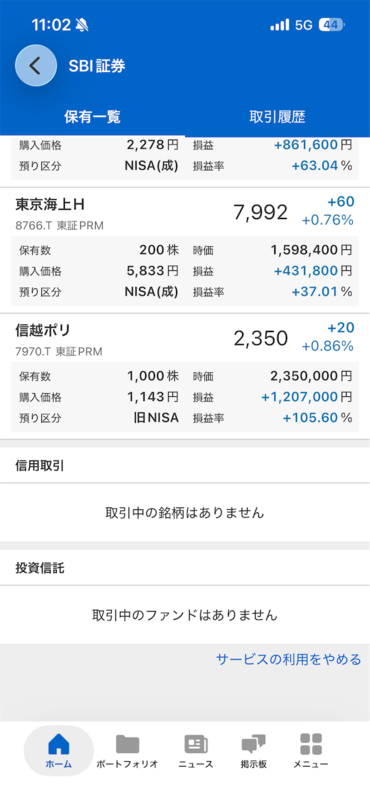Open the メニュー grid icon
Image resolution: width=370 pixels, height=800 pixels.
pos(311,744)
